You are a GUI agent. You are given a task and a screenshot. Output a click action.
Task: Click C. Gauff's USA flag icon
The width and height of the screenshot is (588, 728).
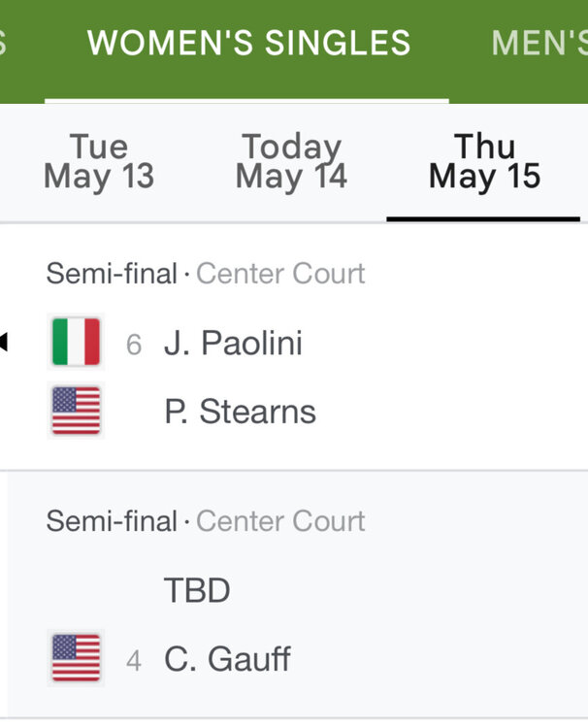point(76,659)
